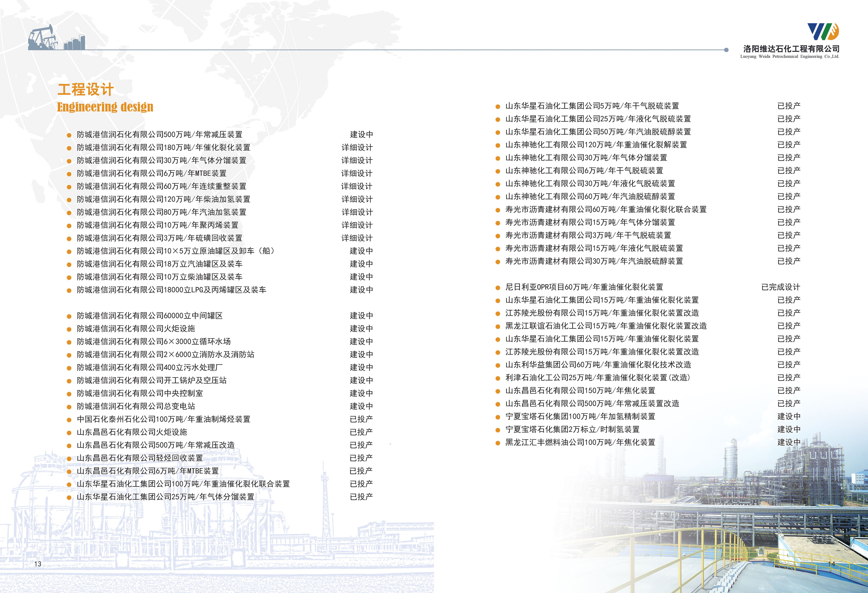
Task: Select row 山东华星石油化工集团公司5万吨/年干气脱硫装置
Action: [x=648, y=106]
